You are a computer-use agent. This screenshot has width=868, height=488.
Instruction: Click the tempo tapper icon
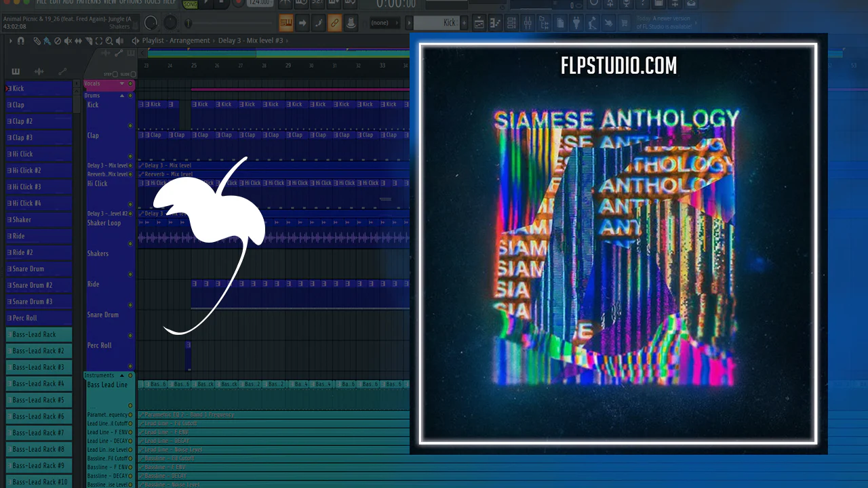[x=593, y=23]
